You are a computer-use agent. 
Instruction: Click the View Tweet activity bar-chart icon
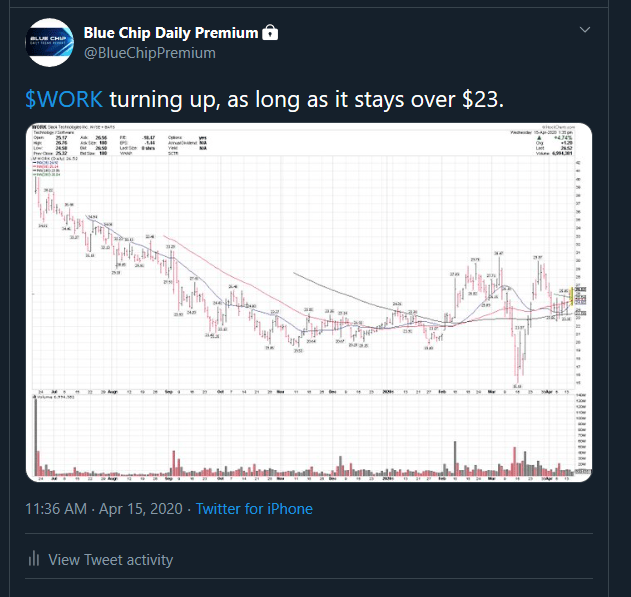pos(34,559)
